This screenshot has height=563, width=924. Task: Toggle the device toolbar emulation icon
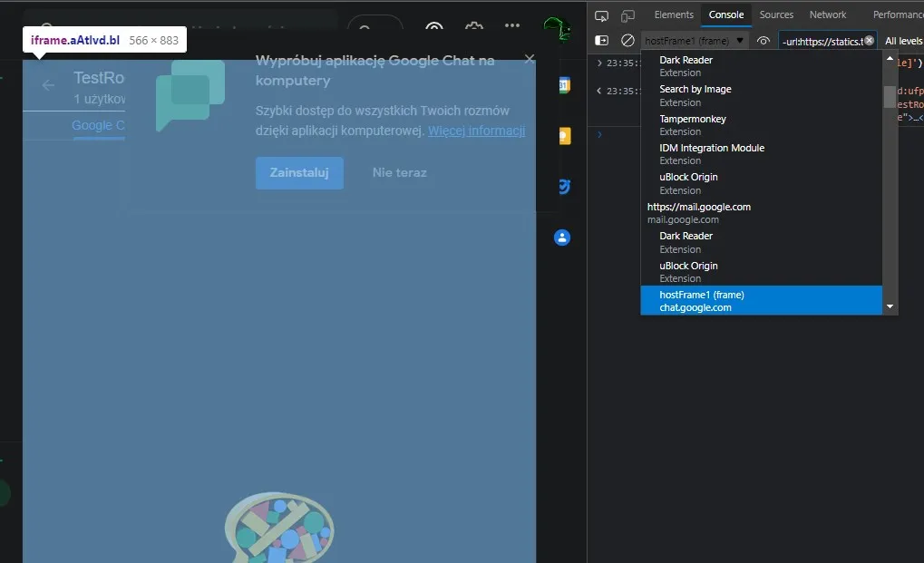point(627,16)
